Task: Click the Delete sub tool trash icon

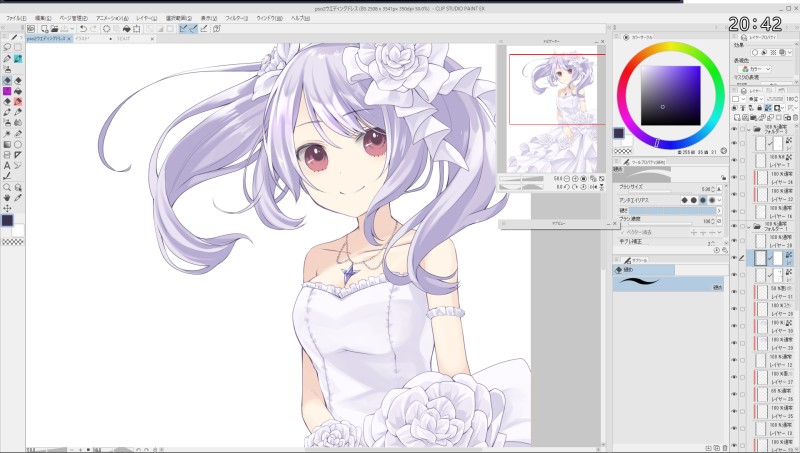Action: pyautogui.click(x=725, y=448)
